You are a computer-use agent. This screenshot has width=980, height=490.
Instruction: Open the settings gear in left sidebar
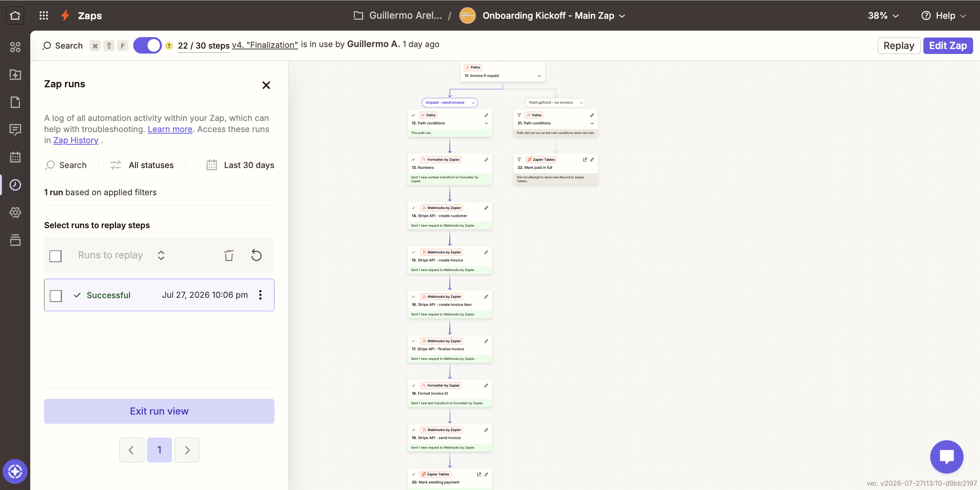pyautogui.click(x=15, y=212)
